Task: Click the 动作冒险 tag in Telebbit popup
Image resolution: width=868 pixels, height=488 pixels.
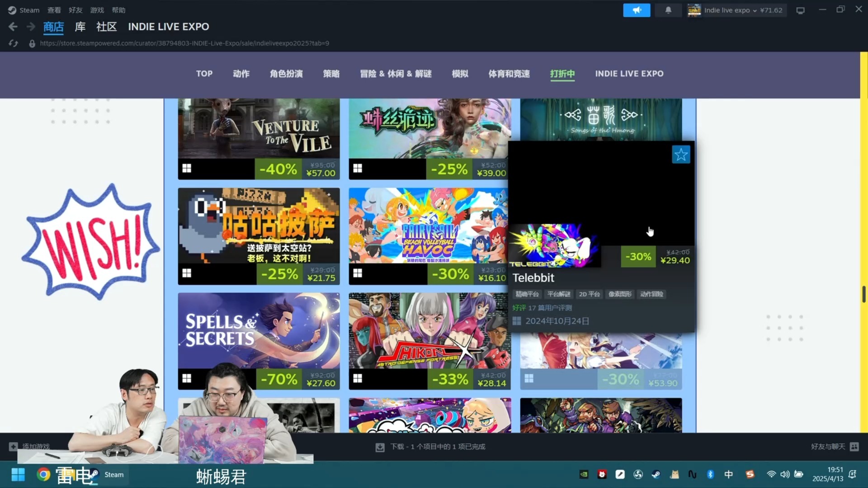Action: (x=651, y=294)
